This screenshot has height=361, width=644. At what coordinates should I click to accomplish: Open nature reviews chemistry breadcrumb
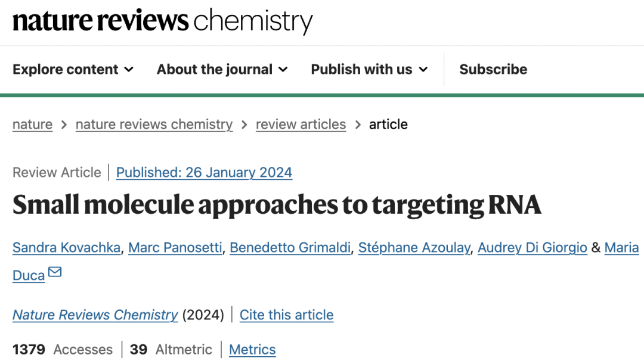click(154, 125)
